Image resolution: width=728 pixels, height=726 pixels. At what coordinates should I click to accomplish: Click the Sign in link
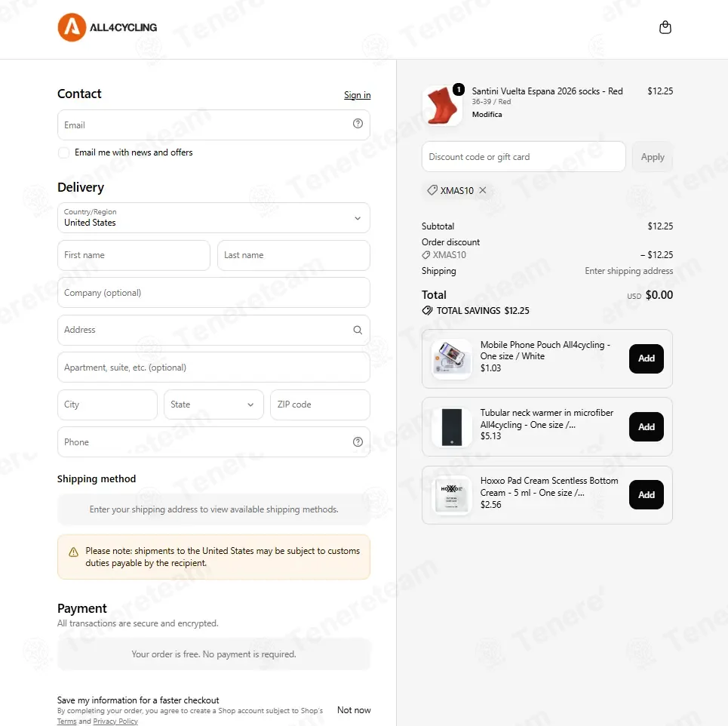click(x=357, y=95)
